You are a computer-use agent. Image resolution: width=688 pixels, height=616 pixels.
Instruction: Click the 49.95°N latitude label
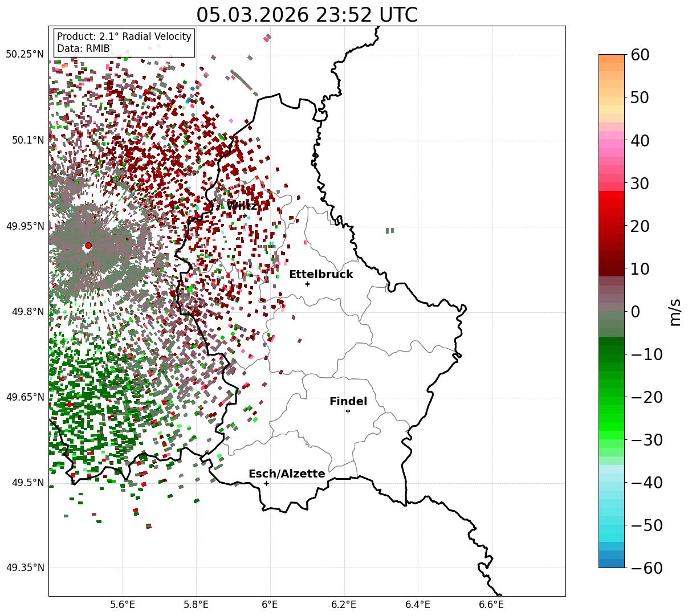click(25, 226)
